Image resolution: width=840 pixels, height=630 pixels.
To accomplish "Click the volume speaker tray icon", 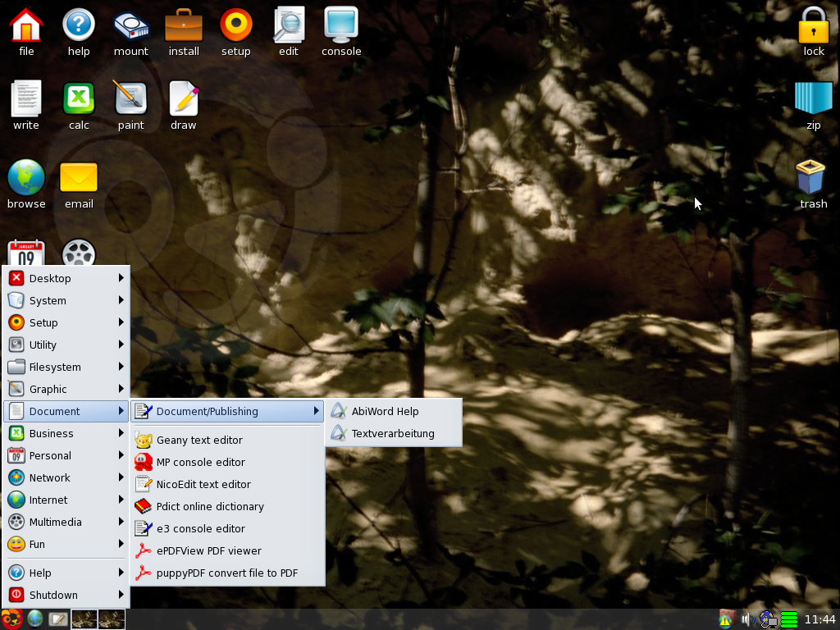I will (746, 619).
